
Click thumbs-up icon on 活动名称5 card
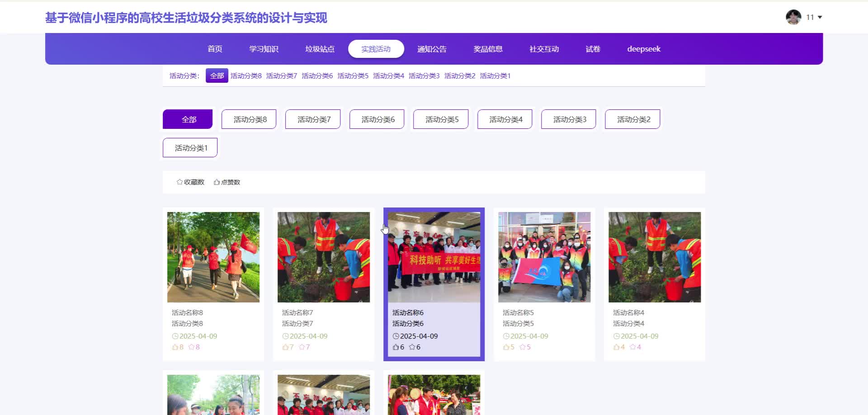coord(506,347)
